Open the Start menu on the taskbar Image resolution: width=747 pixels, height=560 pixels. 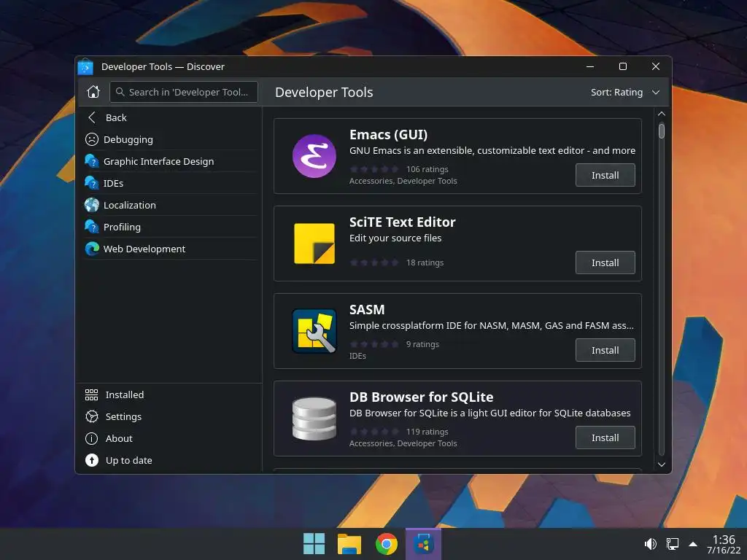314,544
